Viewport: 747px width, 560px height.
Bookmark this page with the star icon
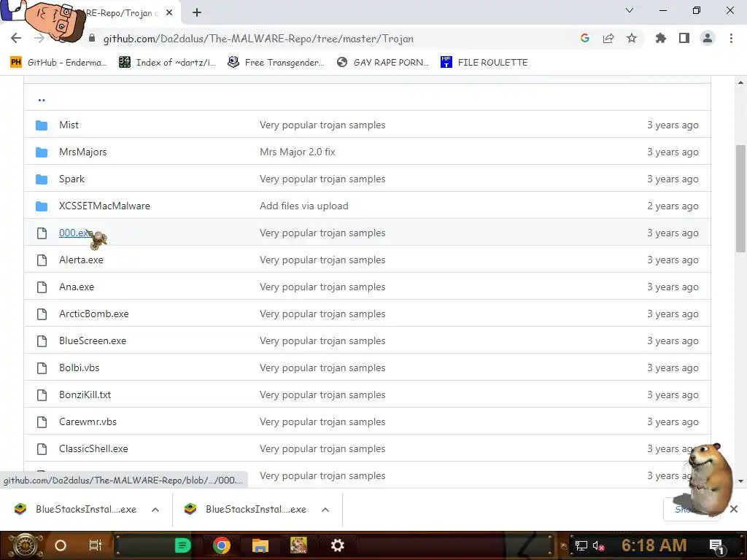coord(632,38)
